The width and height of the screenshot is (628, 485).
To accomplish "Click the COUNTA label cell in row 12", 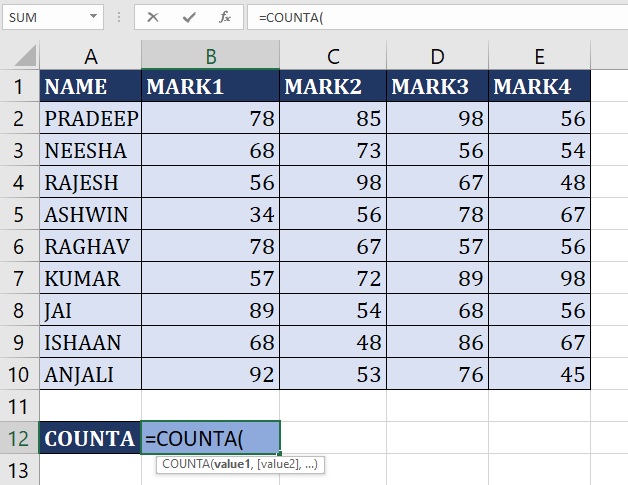I will [90, 438].
